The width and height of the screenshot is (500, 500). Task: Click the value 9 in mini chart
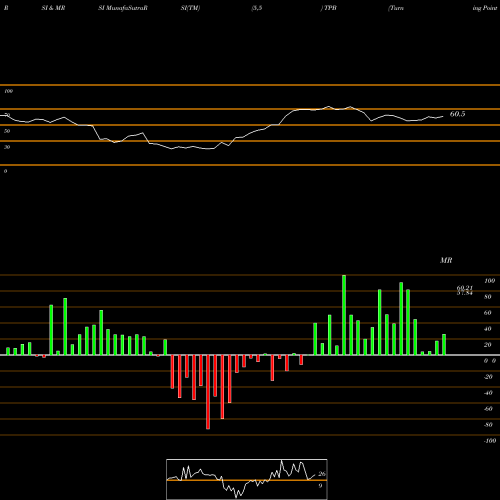tap(320, 486)
